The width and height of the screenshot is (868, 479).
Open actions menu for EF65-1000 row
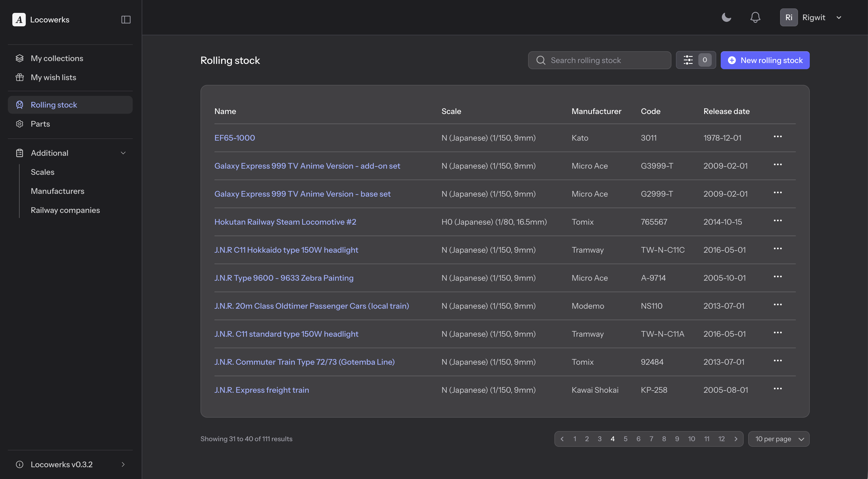click(778, 136)
